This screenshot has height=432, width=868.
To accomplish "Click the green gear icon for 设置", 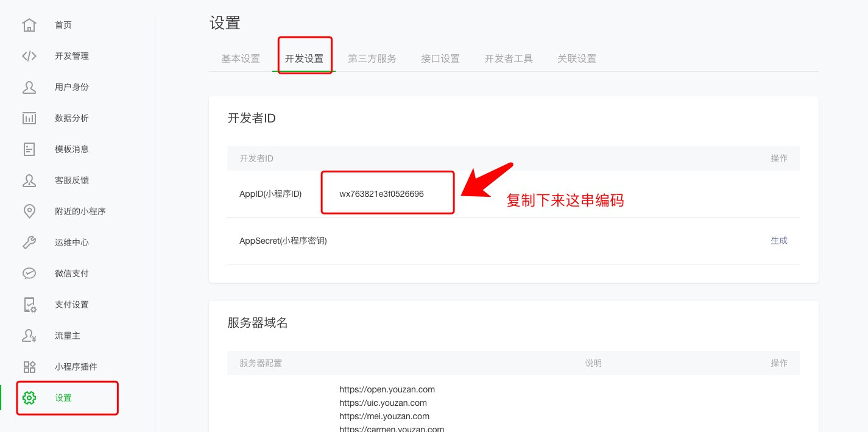I will pos(29,398).
